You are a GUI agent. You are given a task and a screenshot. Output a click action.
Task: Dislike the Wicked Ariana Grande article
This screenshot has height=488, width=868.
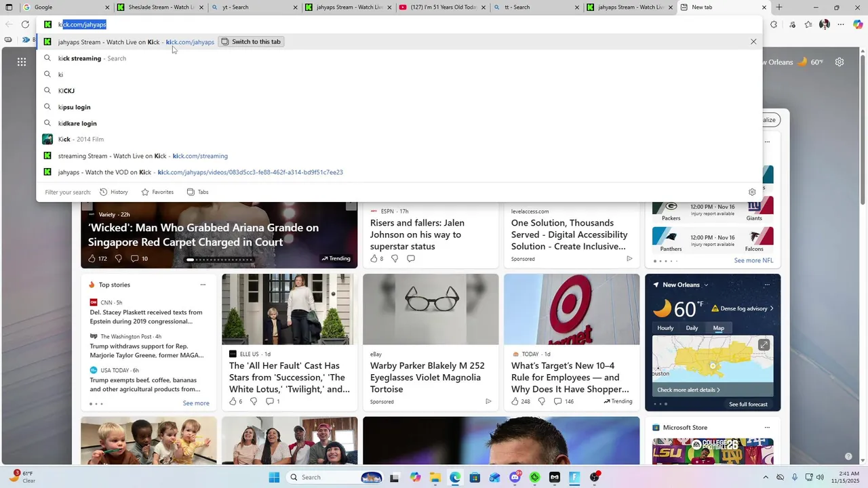(118, 258)
